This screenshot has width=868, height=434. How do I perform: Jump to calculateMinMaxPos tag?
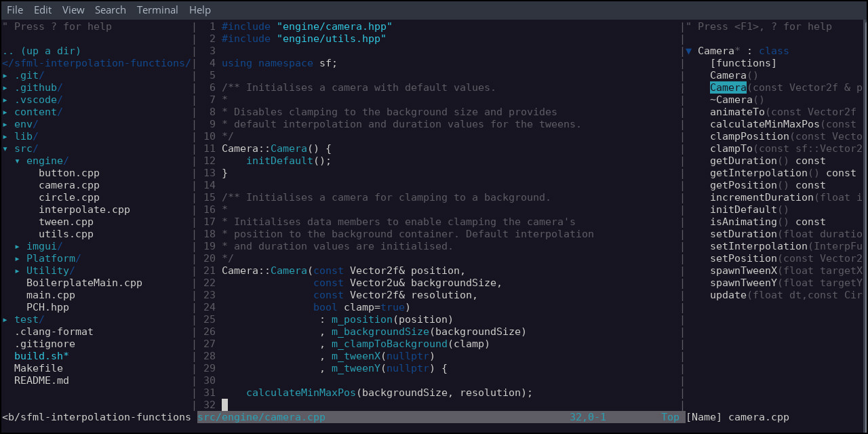(783, 124)
